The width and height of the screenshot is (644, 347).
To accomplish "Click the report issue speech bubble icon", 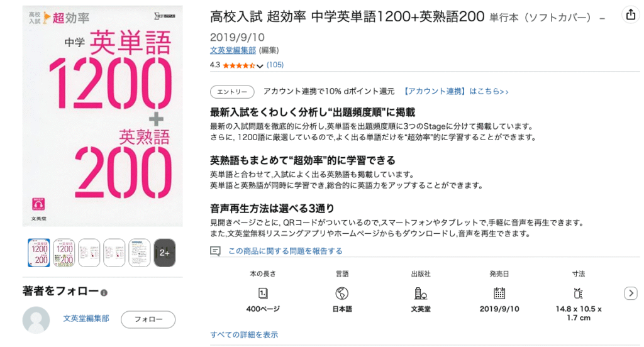I will click(215, 251).
